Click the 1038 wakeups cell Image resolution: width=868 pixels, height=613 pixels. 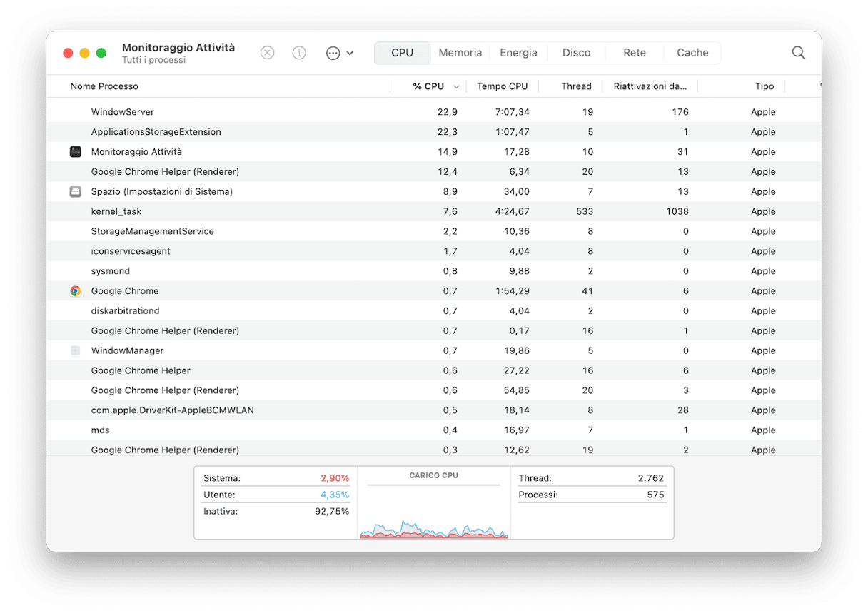tap(677, 212)
